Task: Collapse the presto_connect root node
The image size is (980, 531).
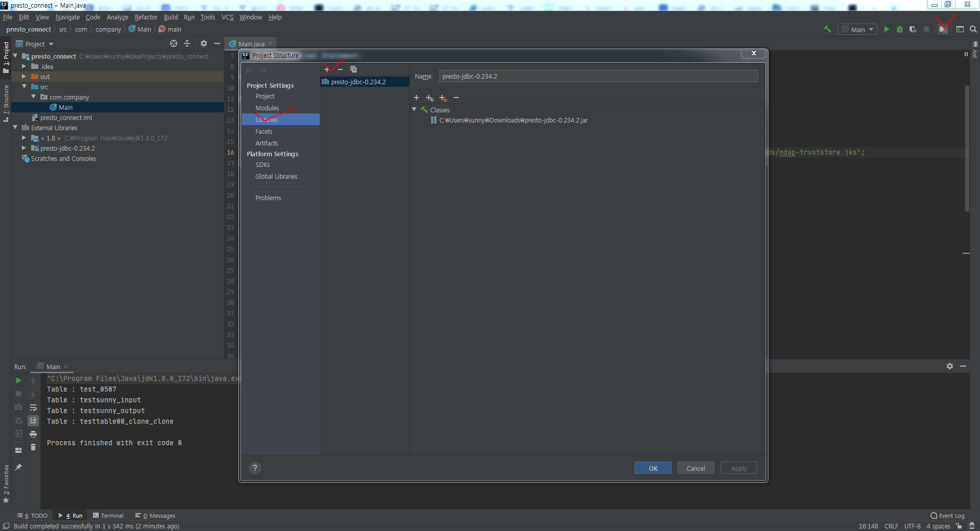Action: pyautogui.click(x=15, y=56)
